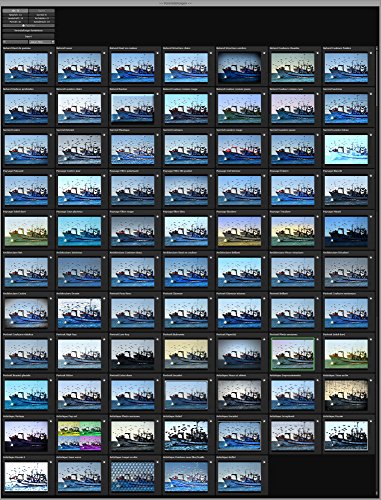The height and width of the screenshot is (500, 381).
Task: Select the cream-yellow sky preset thumbnail
Action: click(186, 354)
